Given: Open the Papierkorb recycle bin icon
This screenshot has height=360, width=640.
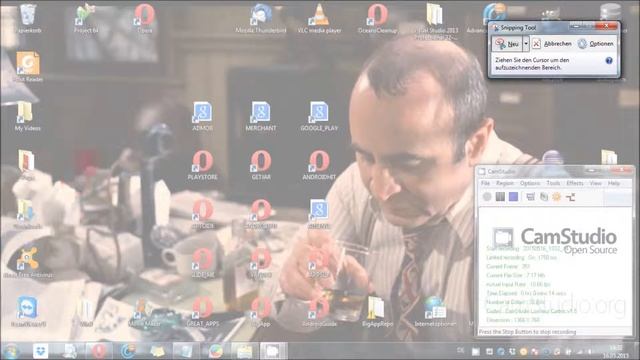Looking at the screenshot, I should [28, 18].
